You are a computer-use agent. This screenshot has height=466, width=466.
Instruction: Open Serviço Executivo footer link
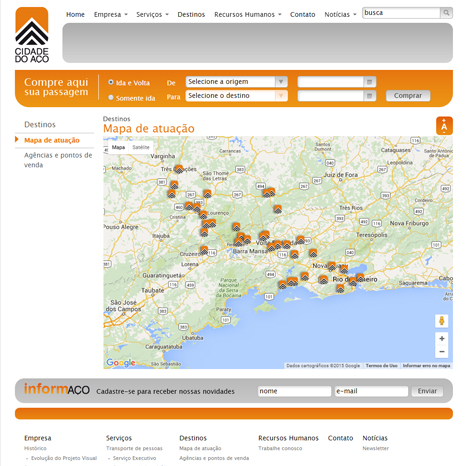[134, 458]
